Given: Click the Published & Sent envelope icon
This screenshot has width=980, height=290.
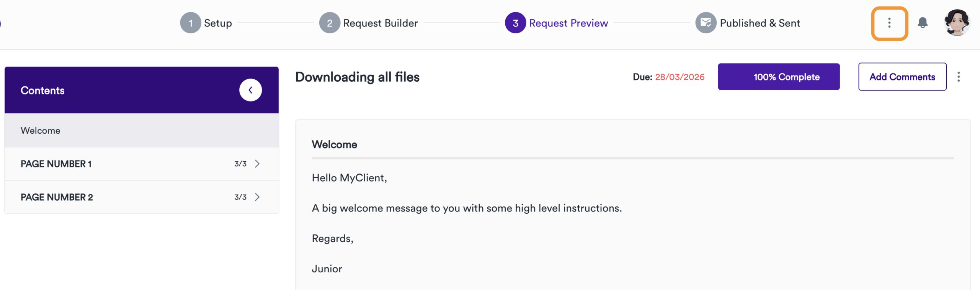Looking at the screenshot, I should pyautogui.click(x=706, y=23).
